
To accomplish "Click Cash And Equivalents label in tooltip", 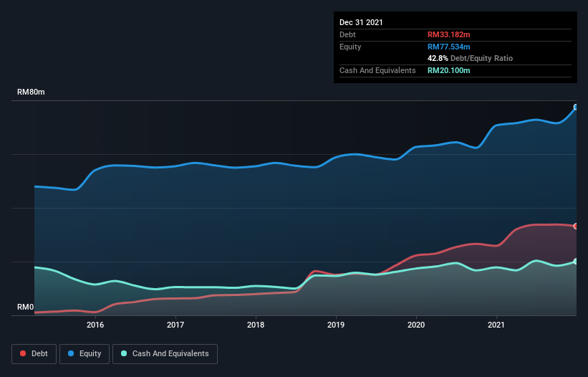I will point(377,70).
